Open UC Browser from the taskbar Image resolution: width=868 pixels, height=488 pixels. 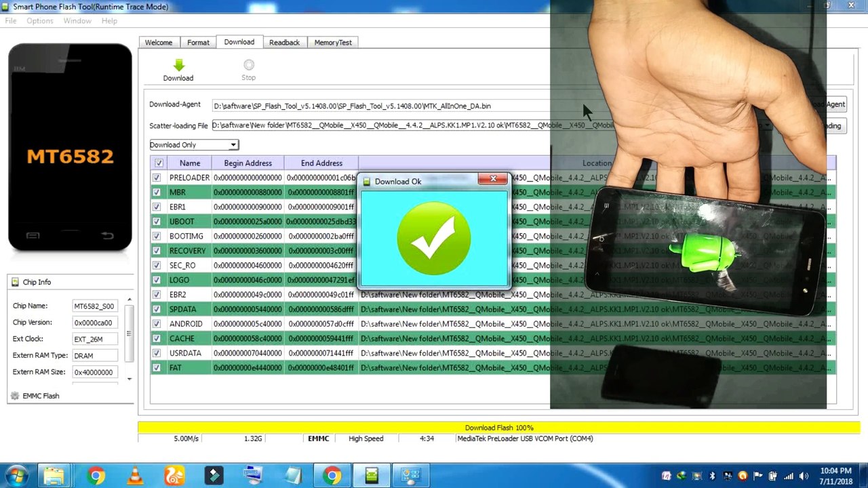pyautogui.click(x=174, y=476)
